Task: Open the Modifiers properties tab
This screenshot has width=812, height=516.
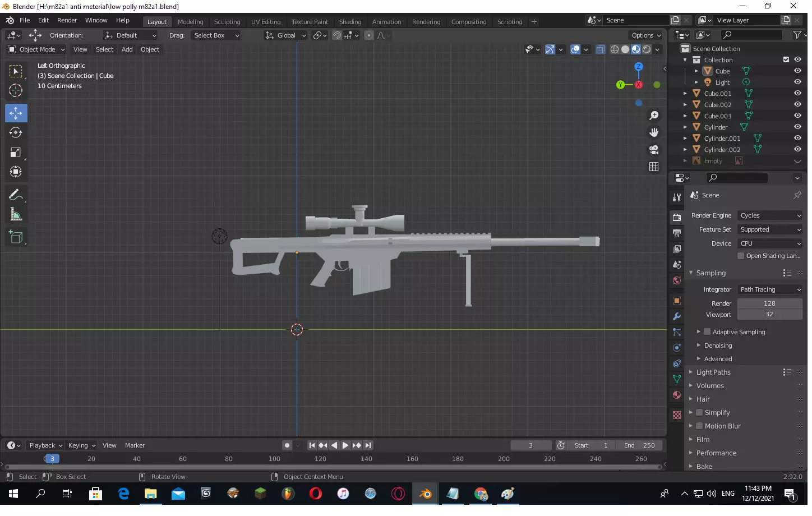Action: pos(677,317)
